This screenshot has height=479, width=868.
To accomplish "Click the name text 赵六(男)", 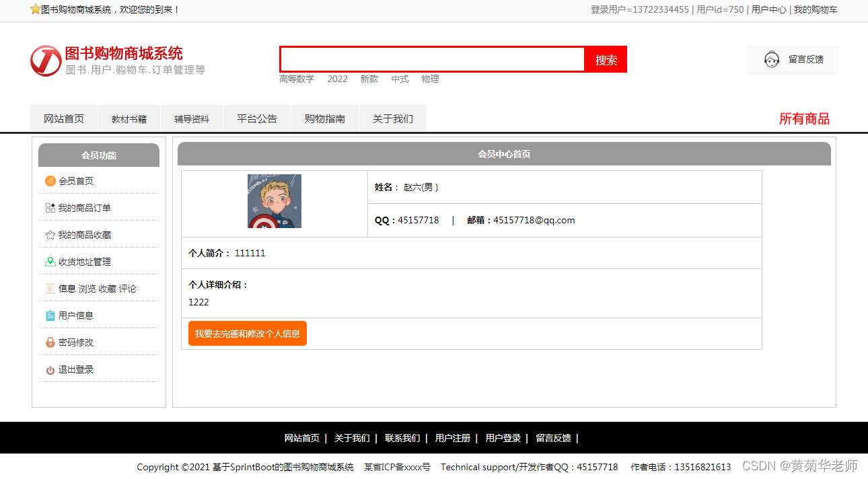I will (x=421, y=187).
